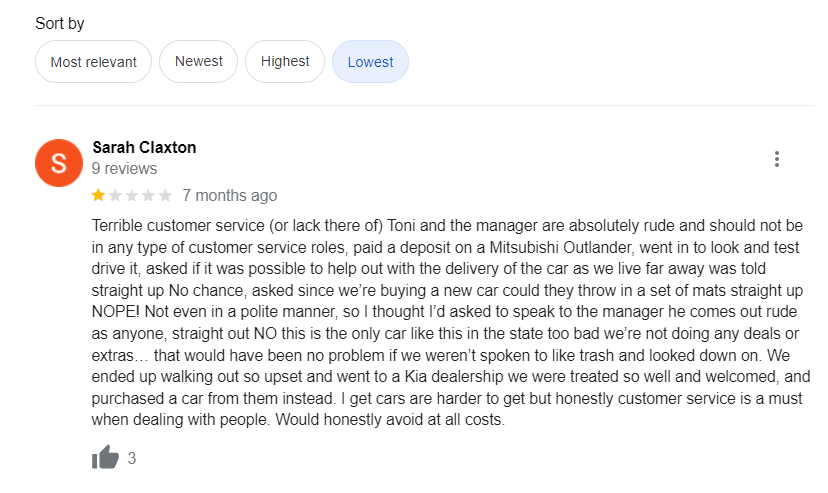
Task: Sort reviews by Most relevant
Action: (93, 62)
